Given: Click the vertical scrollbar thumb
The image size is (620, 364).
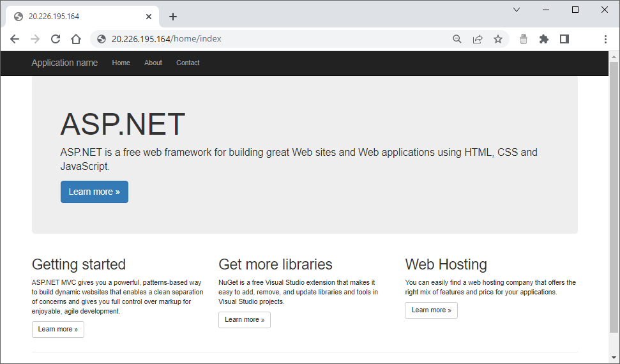Looking at the screenshot, I should tap(614, 197).
